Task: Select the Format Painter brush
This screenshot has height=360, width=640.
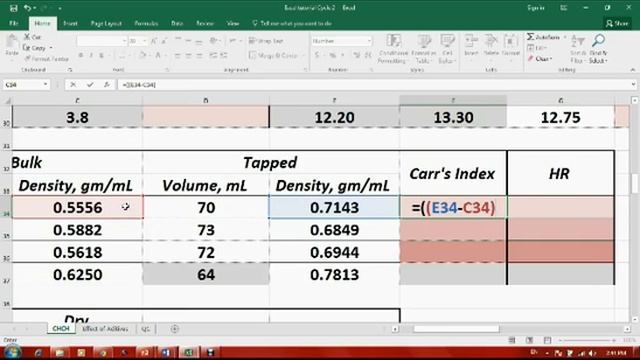Action: point(27,58)
